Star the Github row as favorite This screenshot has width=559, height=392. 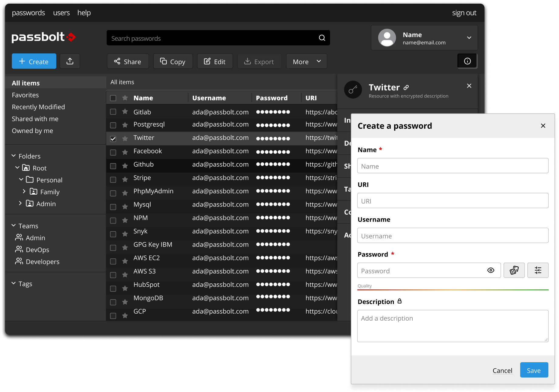click(125, 165)
